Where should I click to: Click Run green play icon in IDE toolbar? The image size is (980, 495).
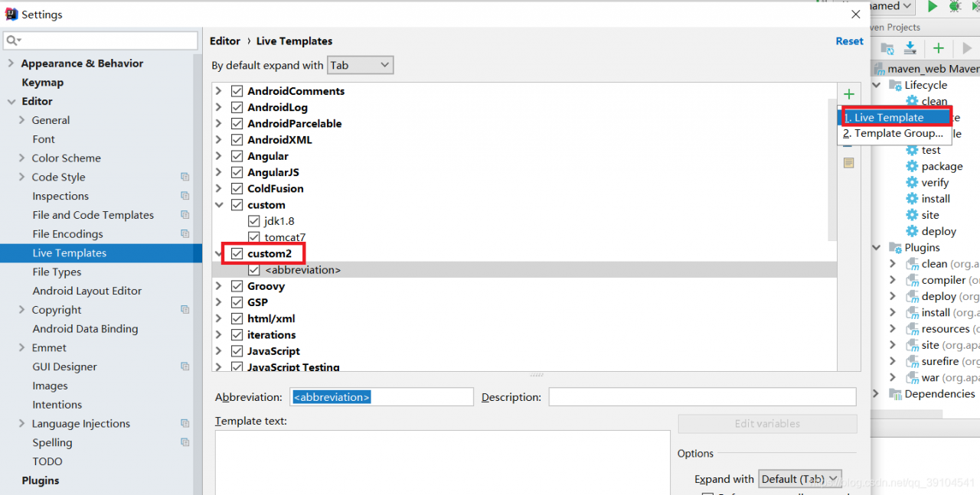tap(933, 6)
